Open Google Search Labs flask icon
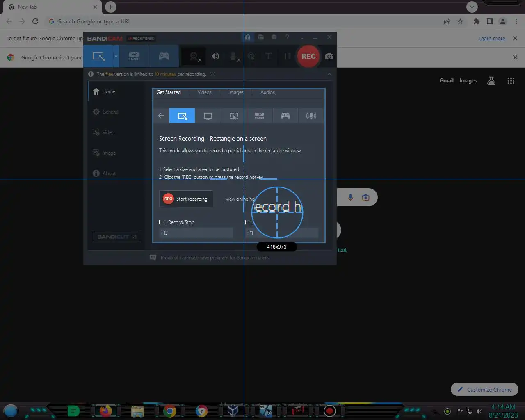 point(491,81)
